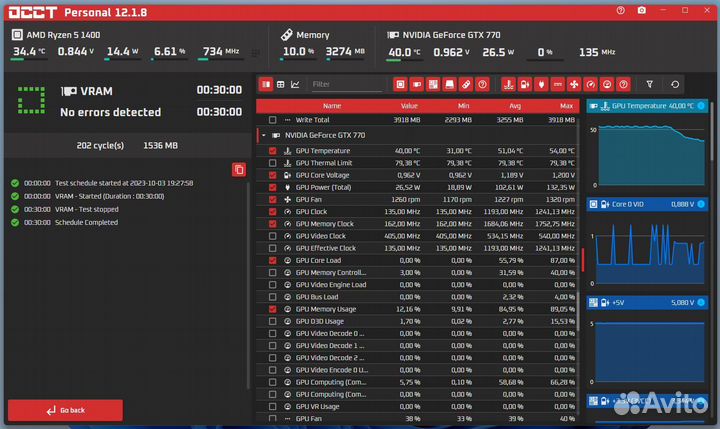Click info button on GPU Temperature graph
The width and height of the screenshot is (720, 429).
pyautogui.click(x=701, y=105)
